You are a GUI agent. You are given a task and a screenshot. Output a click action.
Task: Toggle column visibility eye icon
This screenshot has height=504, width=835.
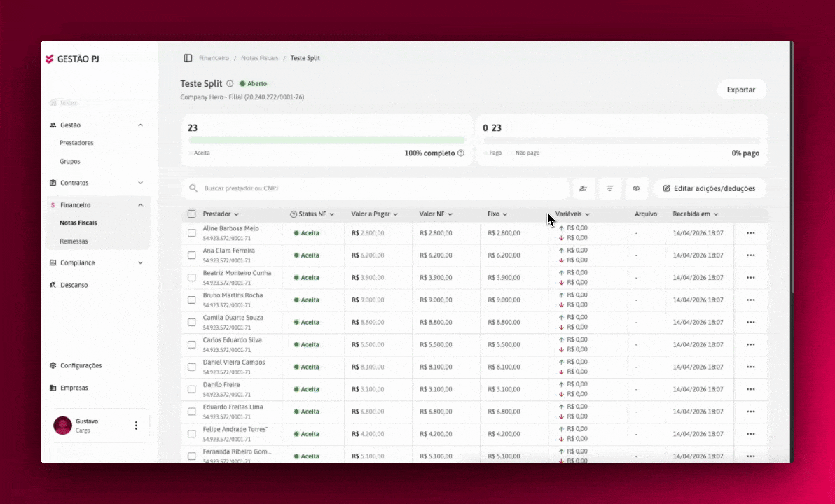point(636,188)
